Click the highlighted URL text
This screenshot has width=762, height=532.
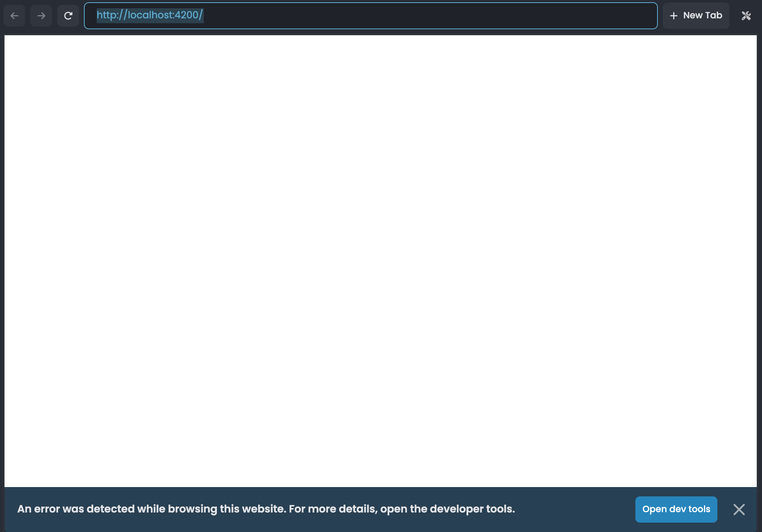tap(150, 15)
